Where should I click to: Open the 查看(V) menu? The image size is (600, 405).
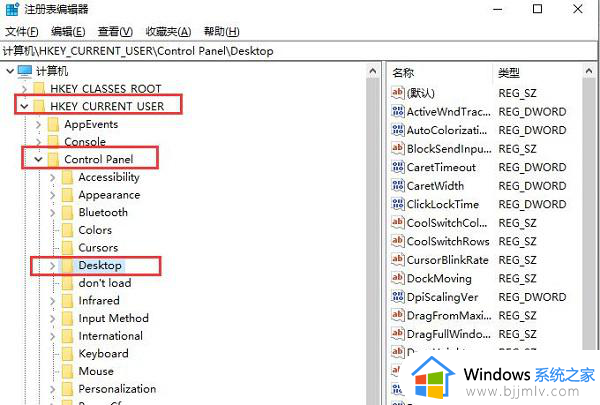(115, 31)
